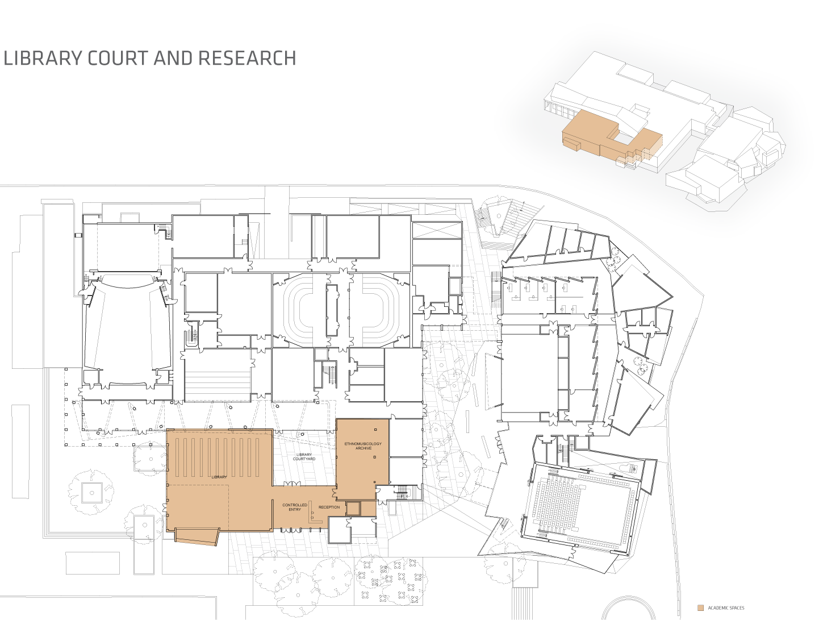Select the 'CONTROLLED ENTRY' label
840x620 pixels.
(x=295, y=507)
